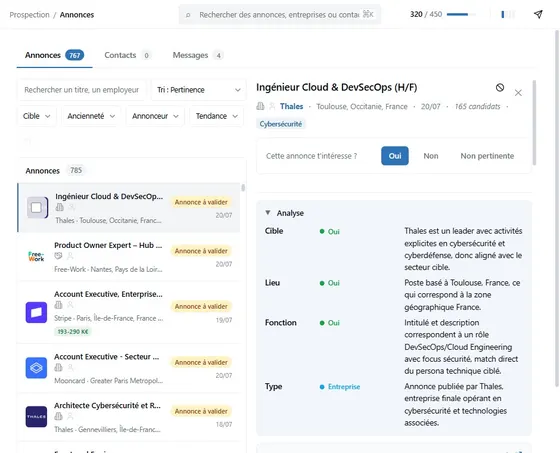
Task: Click person icon under Product Owner Expert row
Action: (70, 256)
